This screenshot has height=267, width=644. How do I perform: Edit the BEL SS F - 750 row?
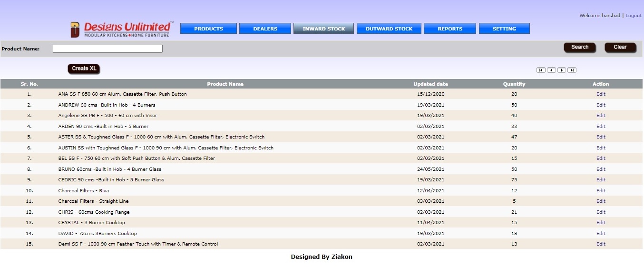point(601,158)
